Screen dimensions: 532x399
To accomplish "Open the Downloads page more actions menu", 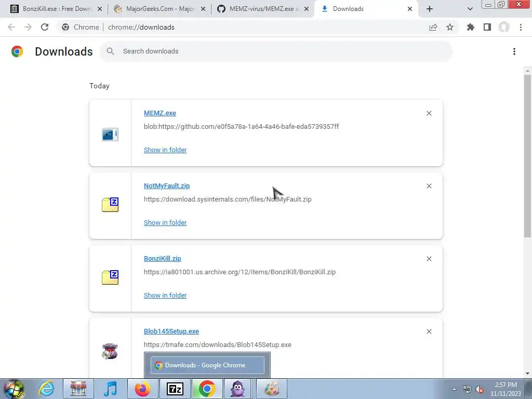I will coord(514,51).
